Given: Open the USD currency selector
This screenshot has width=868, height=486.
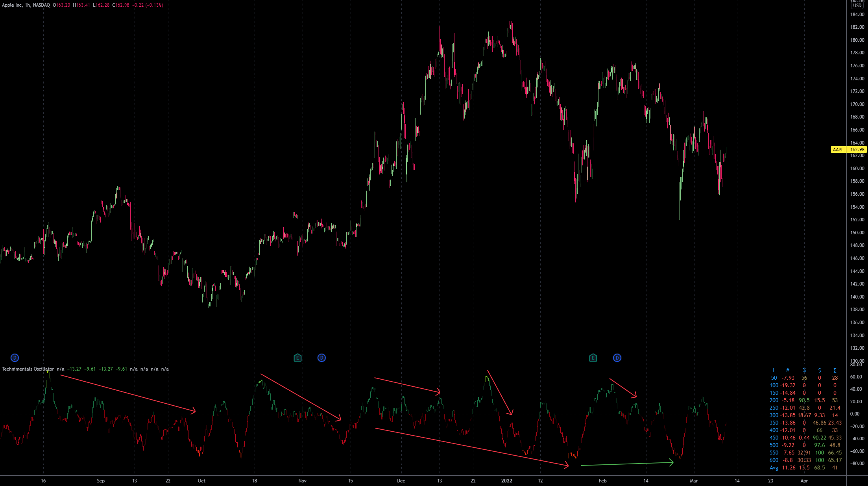Looking at the screenshot, I should point(857,6).
